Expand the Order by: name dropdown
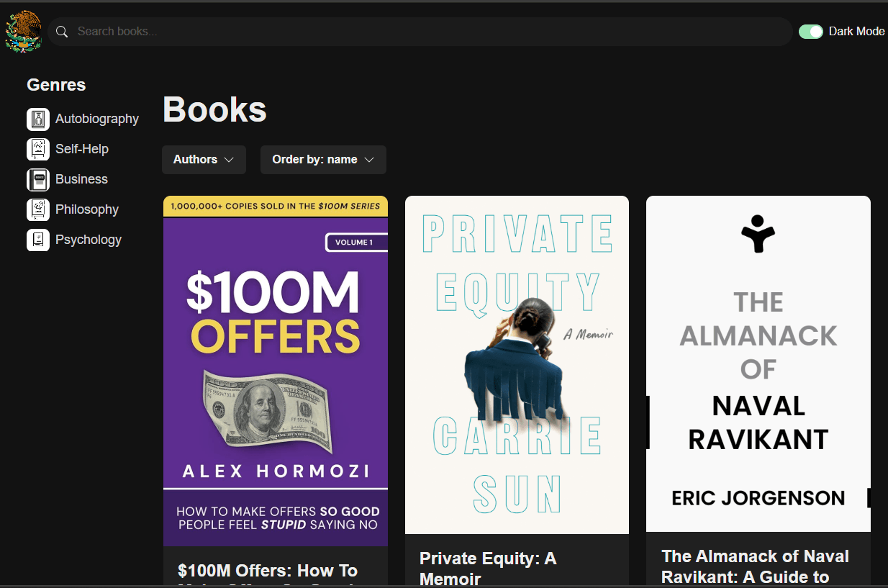 point(323,160)
